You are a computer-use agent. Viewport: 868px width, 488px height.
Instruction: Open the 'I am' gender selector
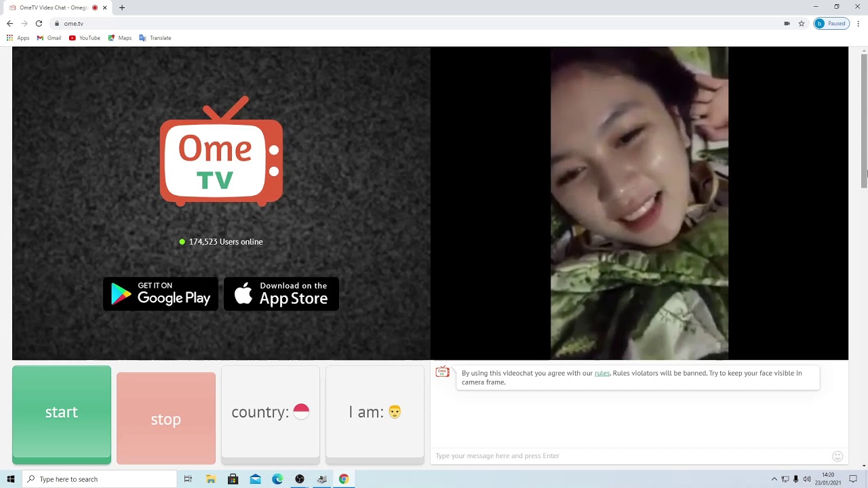tap(375, 415)
